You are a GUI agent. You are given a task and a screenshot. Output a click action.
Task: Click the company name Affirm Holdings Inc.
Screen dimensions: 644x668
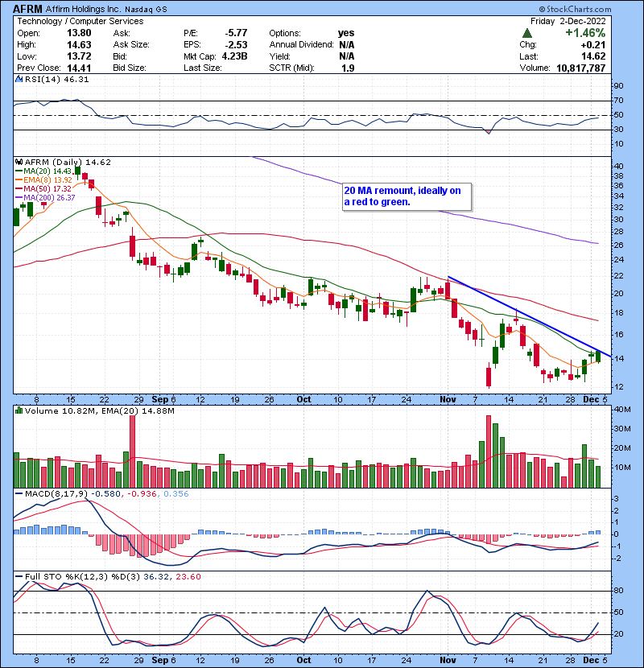coord(83,9)
